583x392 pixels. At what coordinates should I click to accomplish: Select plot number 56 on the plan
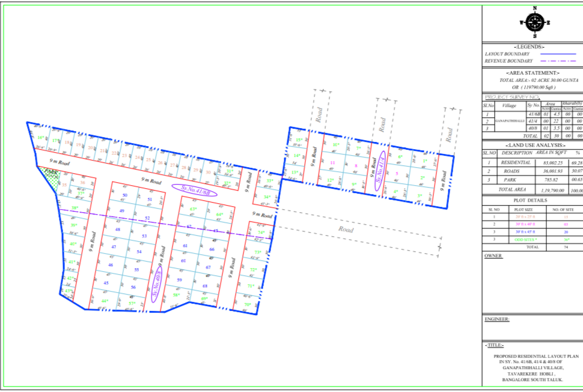pos(133,287)
